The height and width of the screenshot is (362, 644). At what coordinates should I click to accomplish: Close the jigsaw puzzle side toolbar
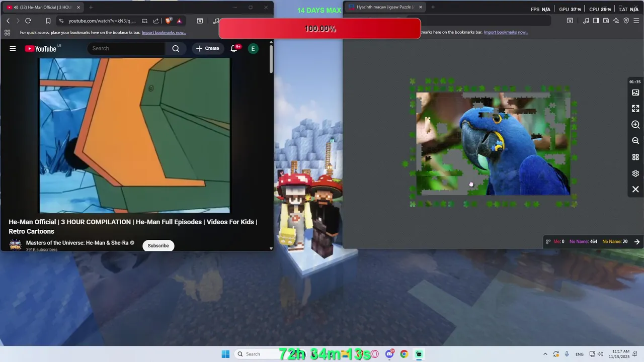point(635,189)
